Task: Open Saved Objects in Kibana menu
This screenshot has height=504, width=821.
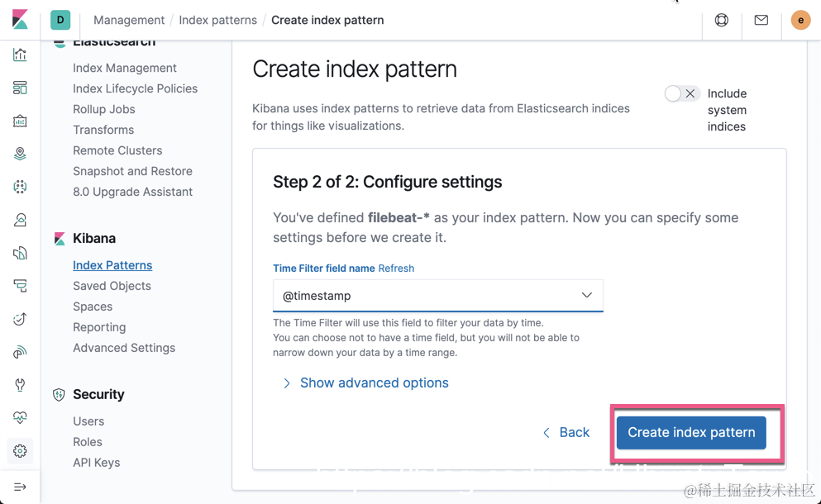Action: [112, 286]
